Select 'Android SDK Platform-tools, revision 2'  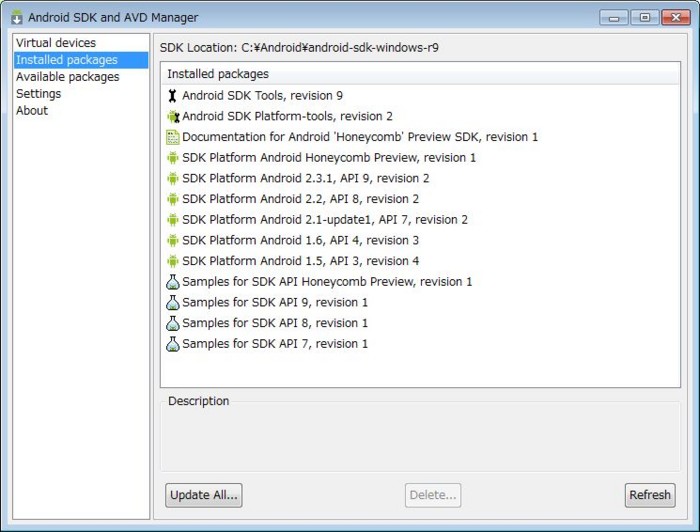(287, 116)
